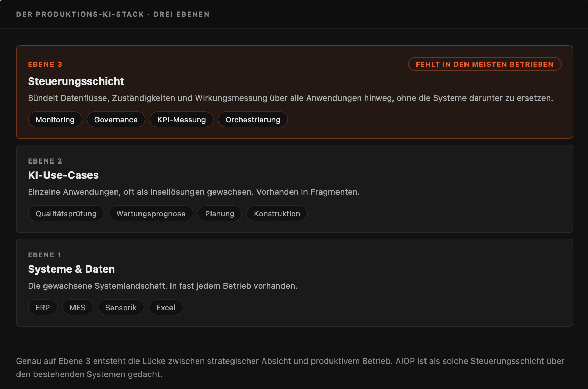The height and width of the screenshot is (389, 588).
Task: Click the Qualitätsprüfung tag
Action: [66, 213]
